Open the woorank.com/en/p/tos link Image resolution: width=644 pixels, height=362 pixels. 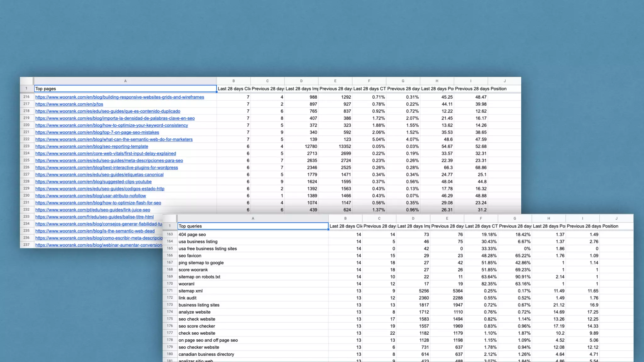coord(69,104)
